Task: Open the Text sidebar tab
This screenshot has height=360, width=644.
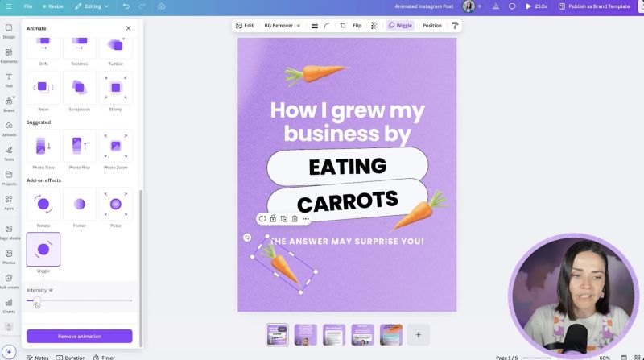Action: 9,81
